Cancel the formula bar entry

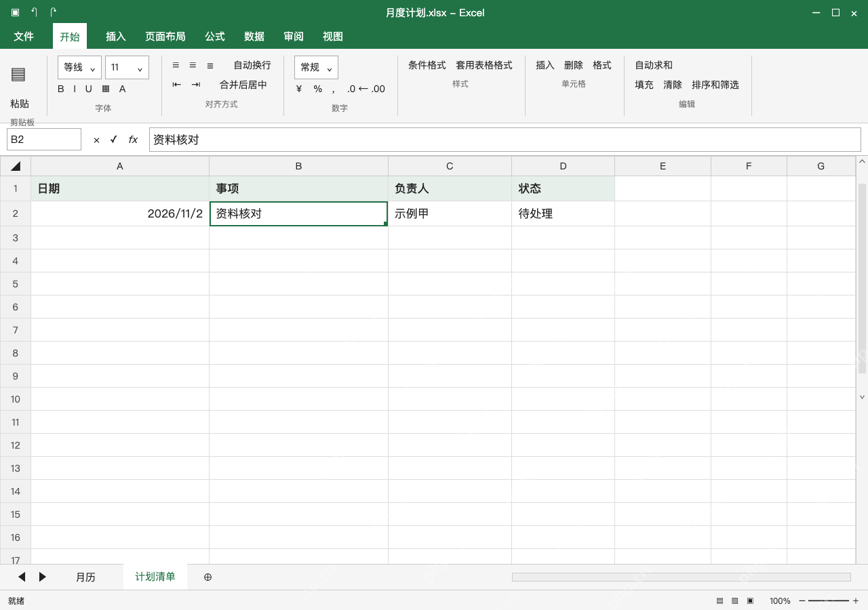pyautogui.click(x=96, y=140)
